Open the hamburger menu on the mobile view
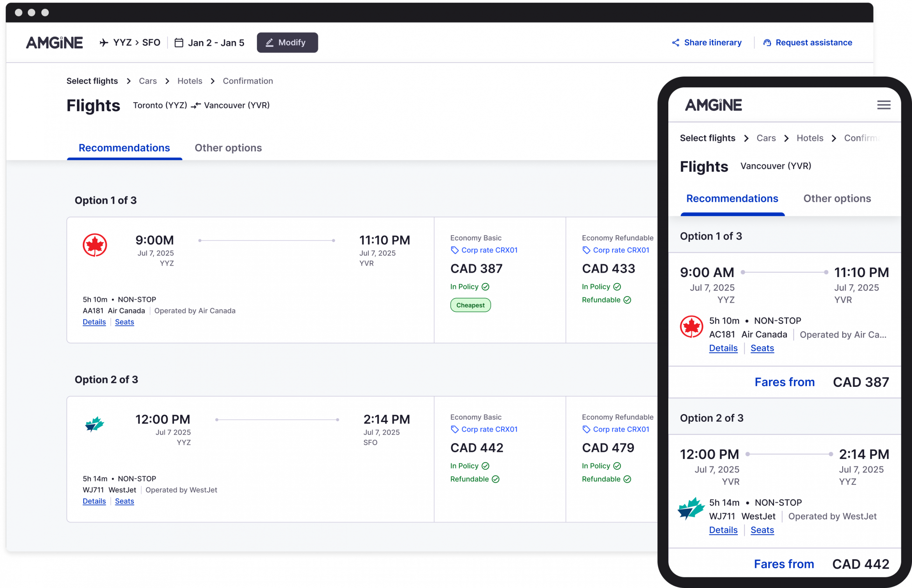 [x=884, y=105]
